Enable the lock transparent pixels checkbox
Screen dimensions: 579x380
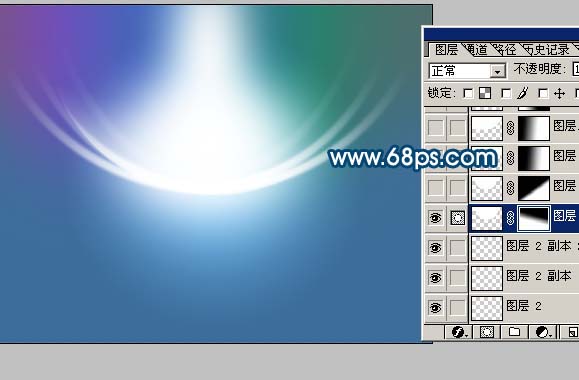[468, 94]
